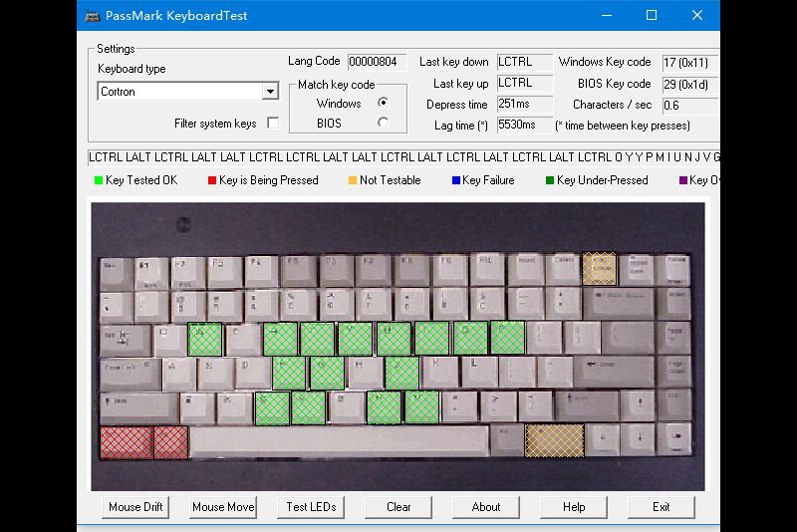Click the Depress time field

click(525, 104)
